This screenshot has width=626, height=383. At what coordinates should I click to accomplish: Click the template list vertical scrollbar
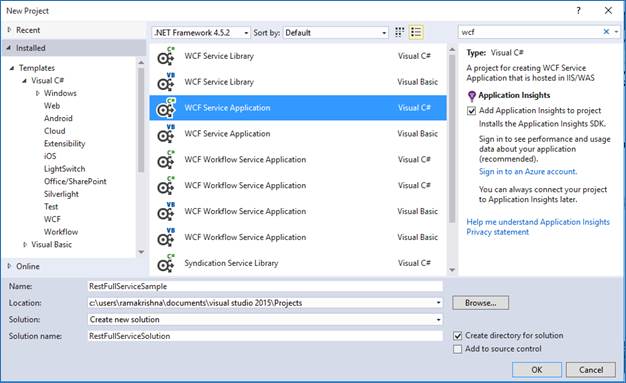click(x=452, y=139)
